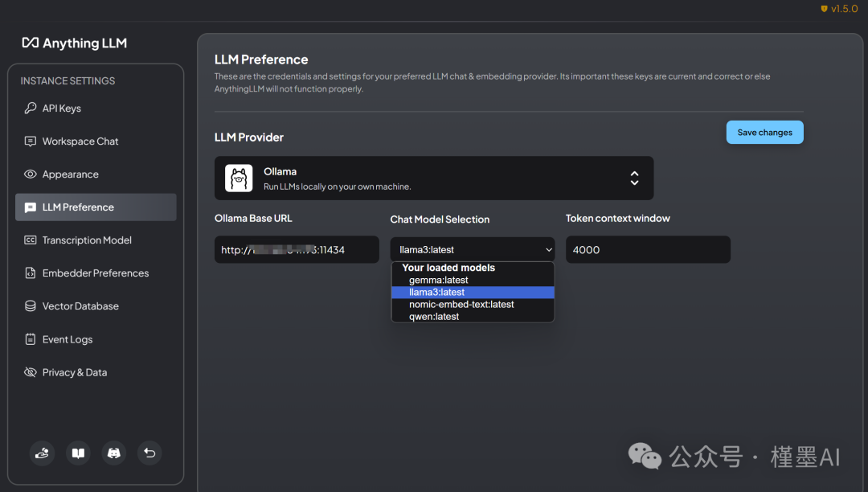Open Embedder Preferences settings
Screen dimensions: 868x492
coord(96,273)
